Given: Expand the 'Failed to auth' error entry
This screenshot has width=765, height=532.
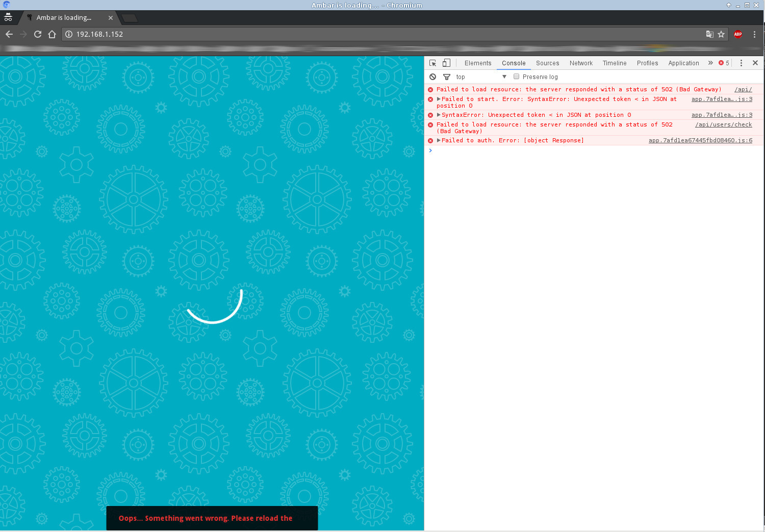Looking at the screenshot, I should [439, 140].
